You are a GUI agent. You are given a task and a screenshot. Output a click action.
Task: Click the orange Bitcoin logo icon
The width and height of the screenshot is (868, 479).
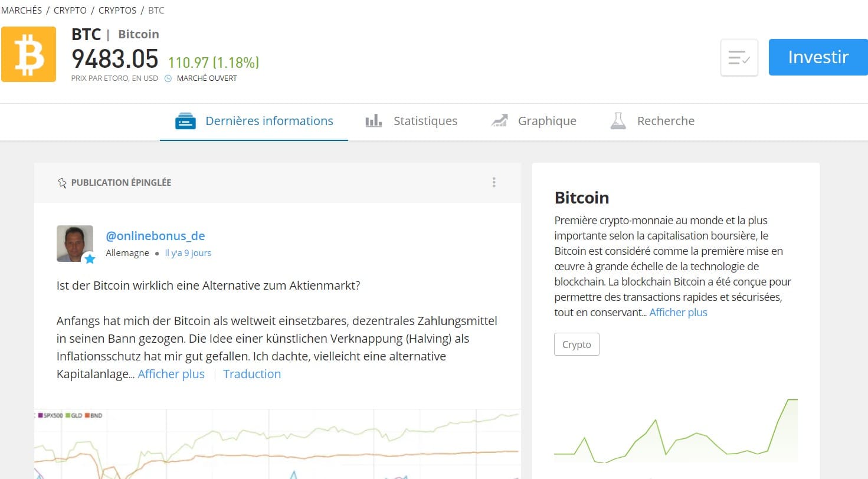(x=28, y=54)
